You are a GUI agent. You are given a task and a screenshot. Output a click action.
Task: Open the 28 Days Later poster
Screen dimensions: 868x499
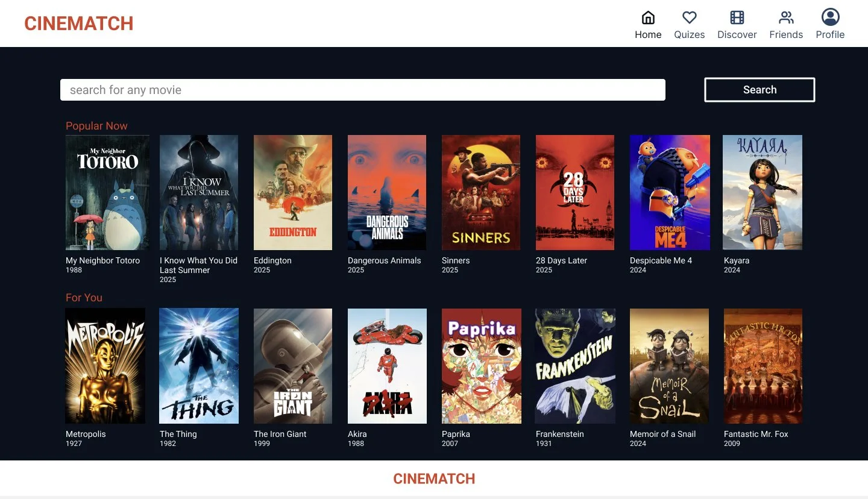pyautogui.click(x=575, y=193)
